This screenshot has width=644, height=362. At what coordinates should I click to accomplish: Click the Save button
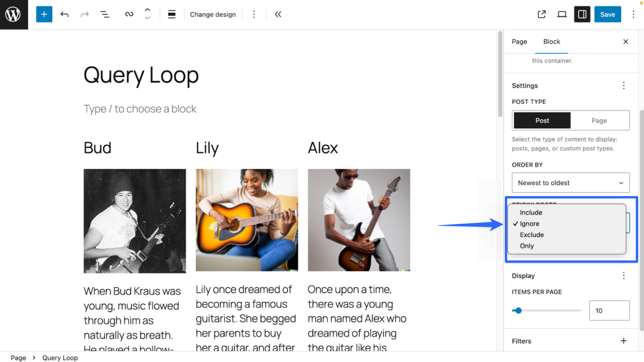click(607, 14)
